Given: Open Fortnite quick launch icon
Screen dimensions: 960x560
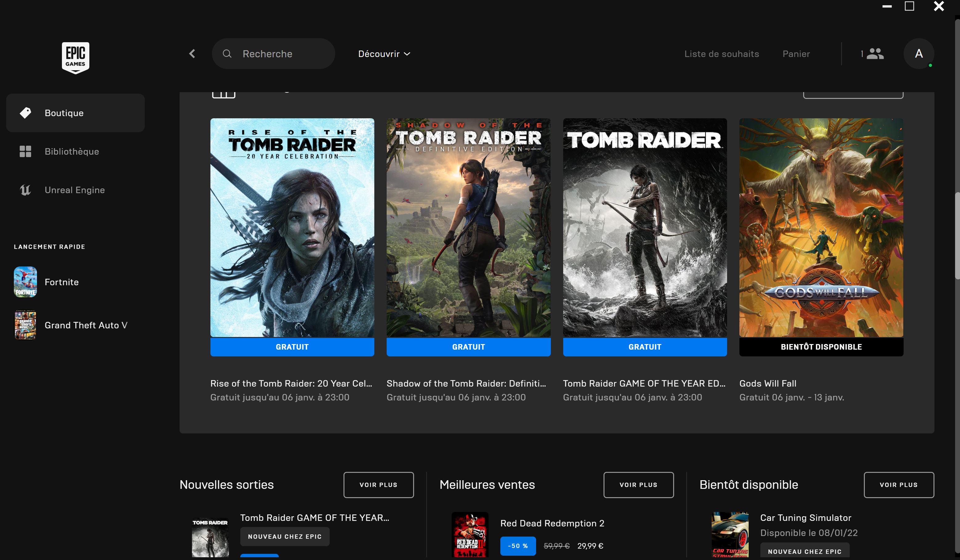Looking at the screenshot, I should (25, 281).
